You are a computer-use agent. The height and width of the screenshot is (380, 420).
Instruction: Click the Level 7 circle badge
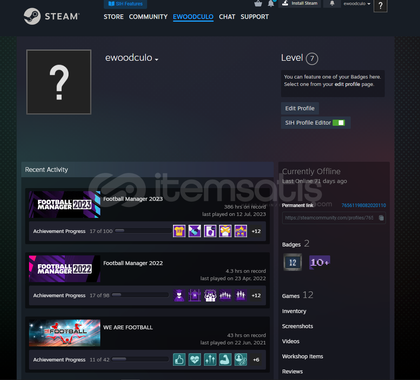pos(312,59)
